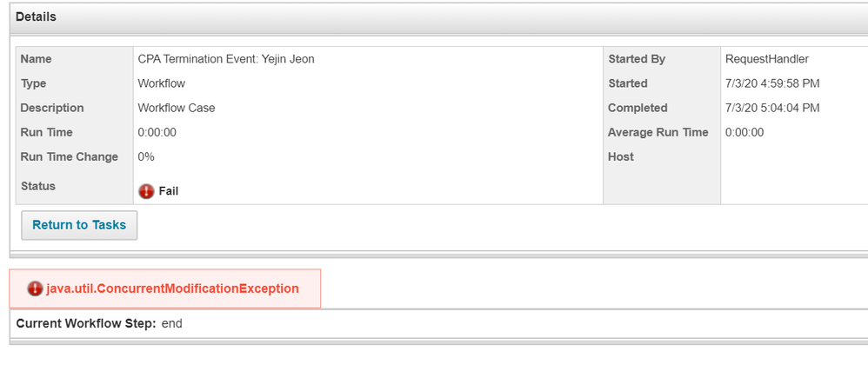The height and width of the screenshot is (371, 868).
Task: Click the Workflow type value
Action: [x=162, y=83]
